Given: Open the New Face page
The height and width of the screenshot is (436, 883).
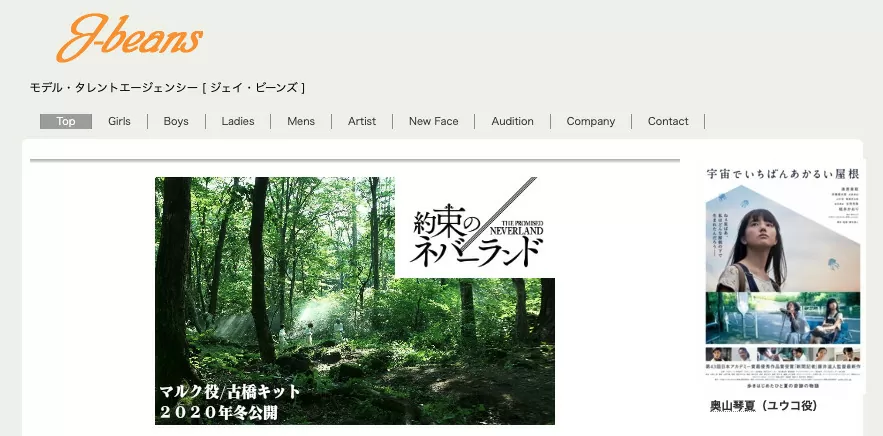Looking at the screenshot, I should pyautogui.click(x=434, y=121).
